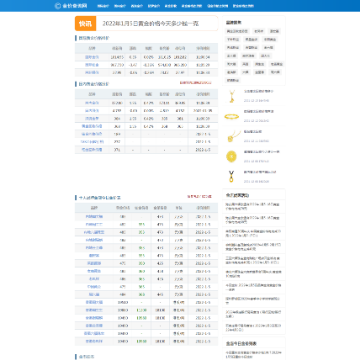360x360 pixels.
Task: Select the first item in the top navigation bar
Action: coord(103,6)
